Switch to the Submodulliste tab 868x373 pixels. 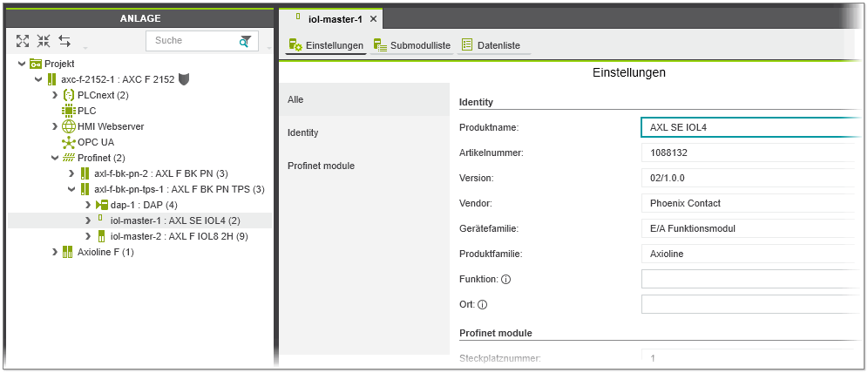pos(411,45)
